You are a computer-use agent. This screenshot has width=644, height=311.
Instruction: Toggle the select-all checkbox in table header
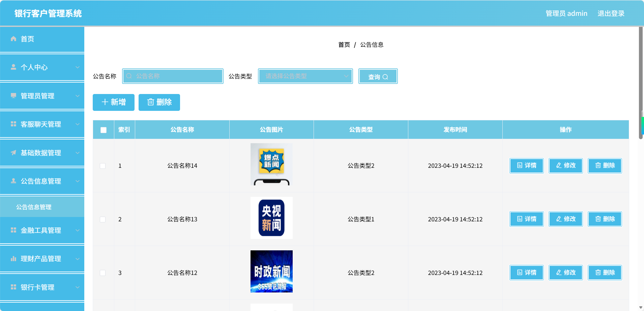pyautogui.click(x=104, y=130)
